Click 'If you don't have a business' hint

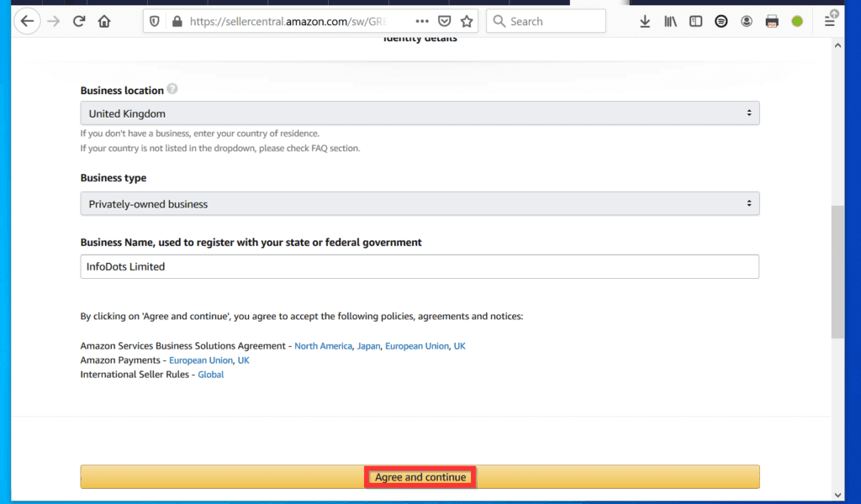pyautogui.click(x=200, y=134)
